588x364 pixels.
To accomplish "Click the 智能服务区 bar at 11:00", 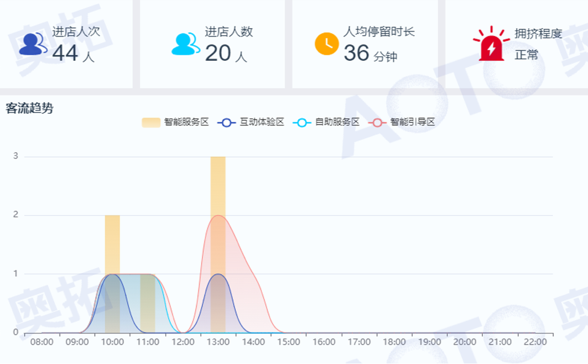I will 148,303.
